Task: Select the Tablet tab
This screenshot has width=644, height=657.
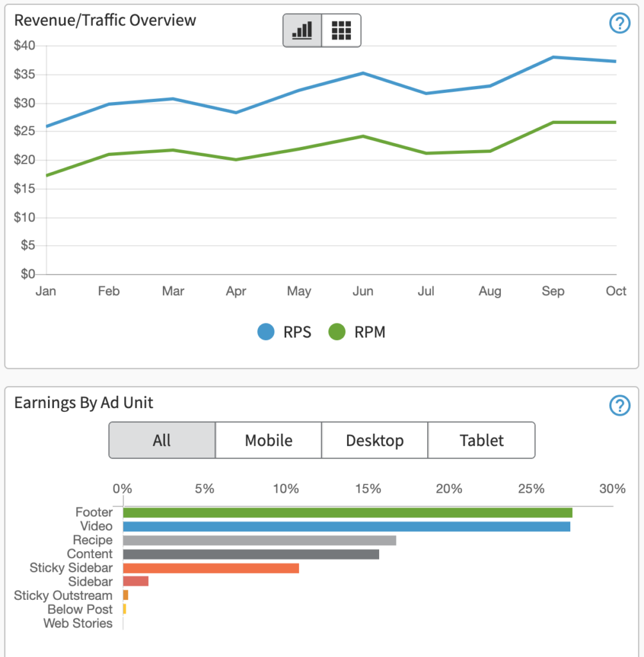Action: pyautogui.click(x=481, y=440)
